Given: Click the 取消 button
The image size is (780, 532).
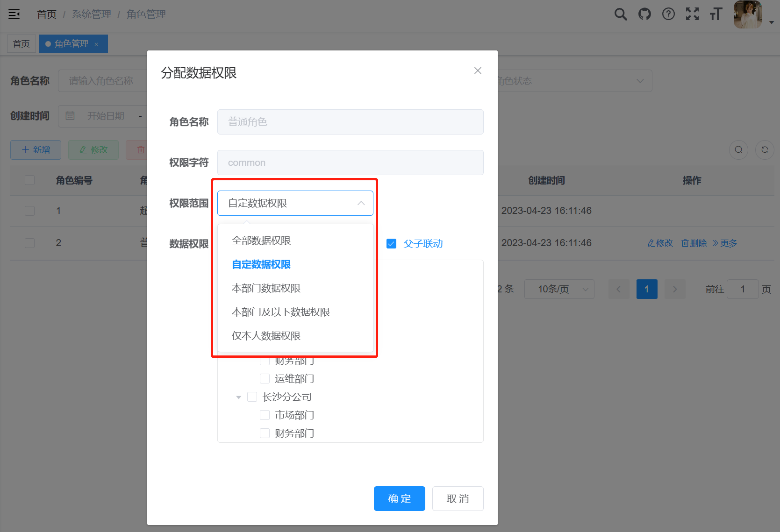Looking at the screenshot, I should tap(458, 498).
